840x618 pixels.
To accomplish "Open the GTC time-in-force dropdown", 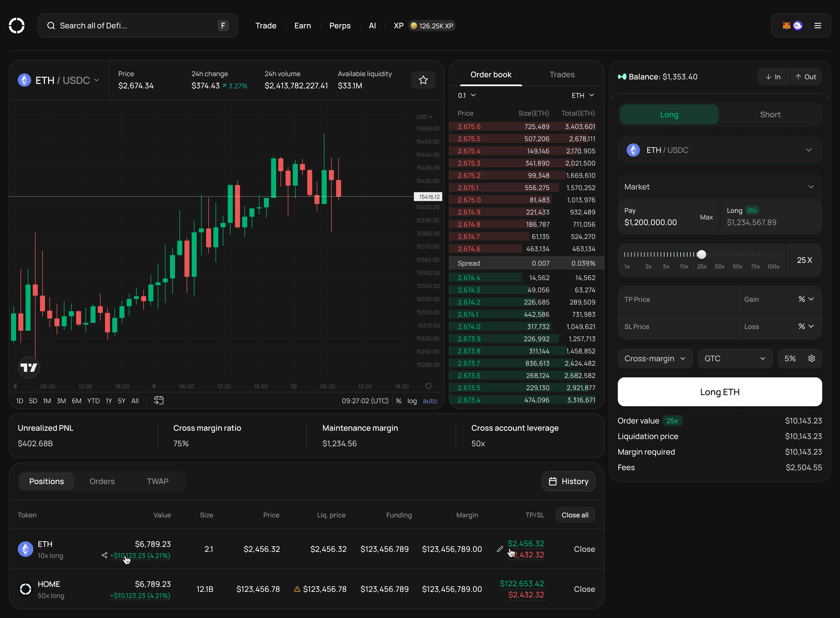I will coord(734,358).
